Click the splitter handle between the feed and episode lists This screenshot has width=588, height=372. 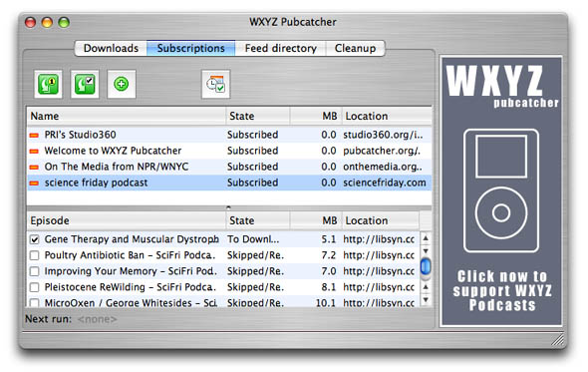(229, 207)
